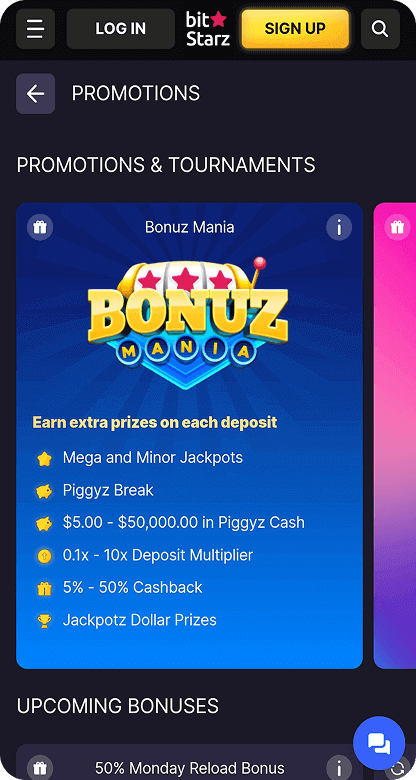
Task: Click the pink promotion card
Action: (x=395, y=436)
